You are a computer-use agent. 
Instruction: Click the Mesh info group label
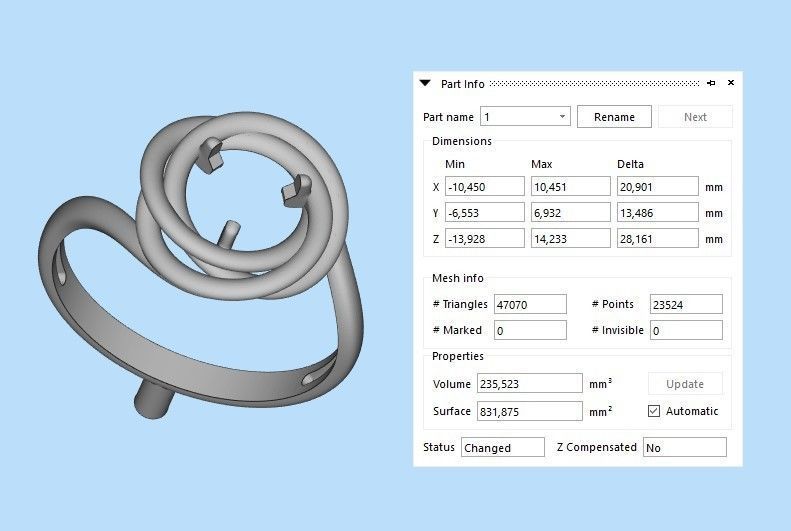[458, 278]
